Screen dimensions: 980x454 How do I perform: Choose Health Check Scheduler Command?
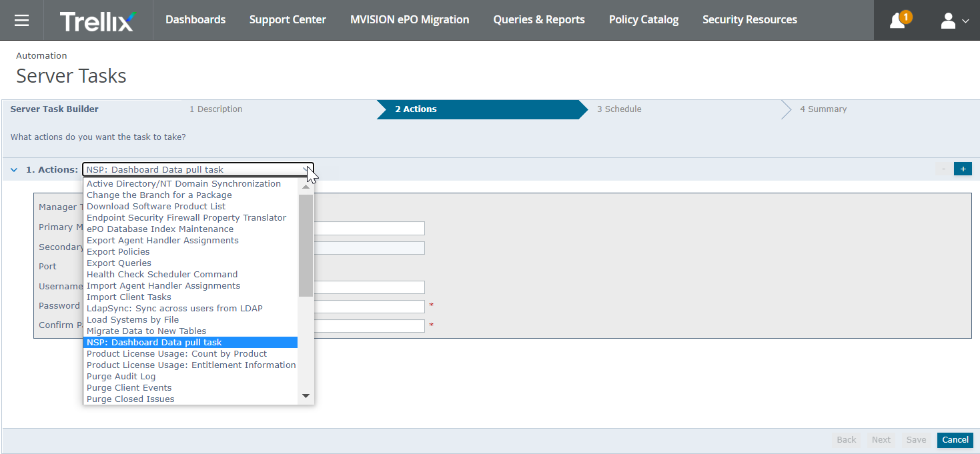coord(191,275)
